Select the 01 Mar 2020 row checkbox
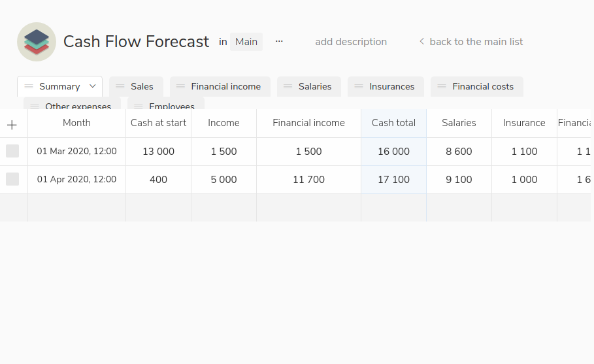Image resolution: width=594 pixels, height=364 pixels. coord(12,151)
